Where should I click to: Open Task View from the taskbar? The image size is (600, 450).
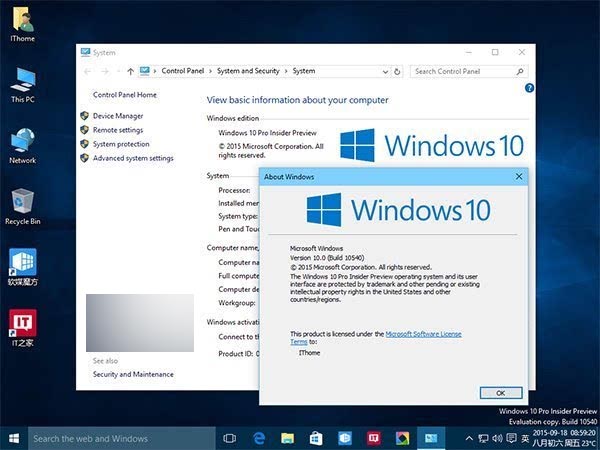[x=230, y=438]
